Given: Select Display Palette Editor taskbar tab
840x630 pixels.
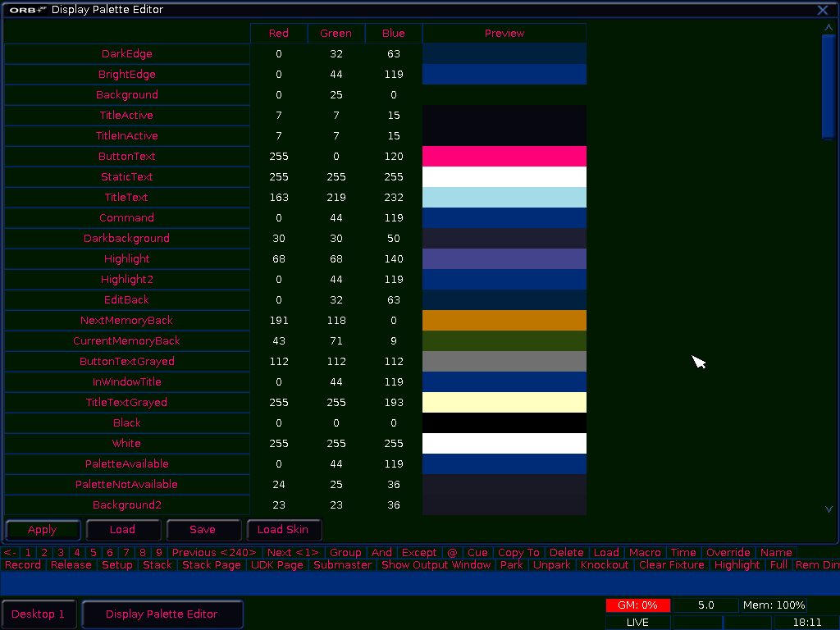Looking at the screenshot, I should (162, 614).
